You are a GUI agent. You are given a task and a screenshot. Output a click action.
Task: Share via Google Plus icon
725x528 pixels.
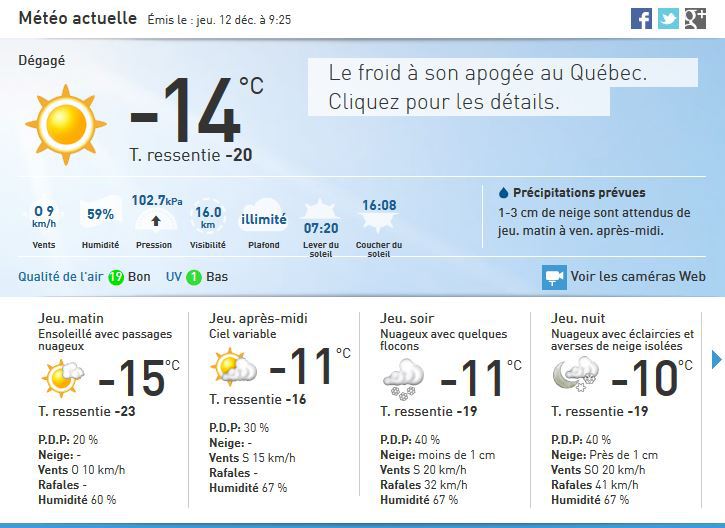pyautogui.click(x=695, y=19)
